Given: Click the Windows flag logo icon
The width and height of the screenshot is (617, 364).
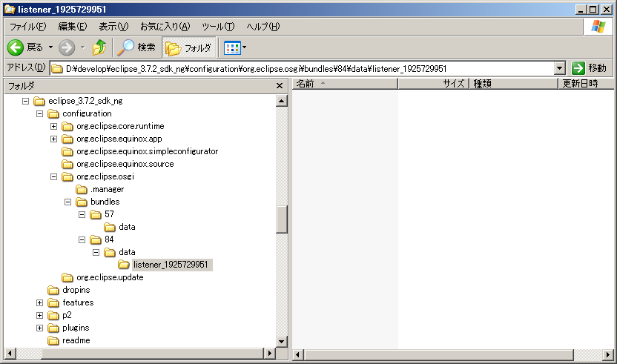Looking at the screenshot, I should [x=598, y=27].
